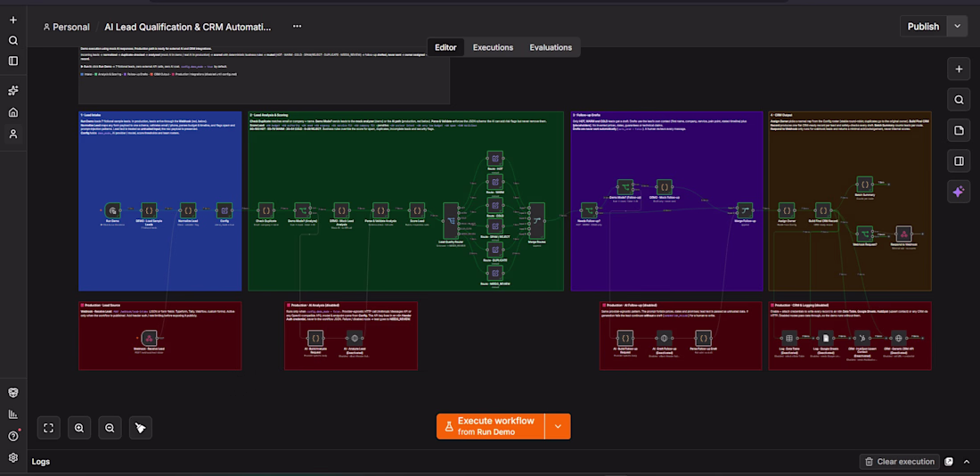Open the AI assistant sparkle button

pyautogui.click(x=959, y=192)
